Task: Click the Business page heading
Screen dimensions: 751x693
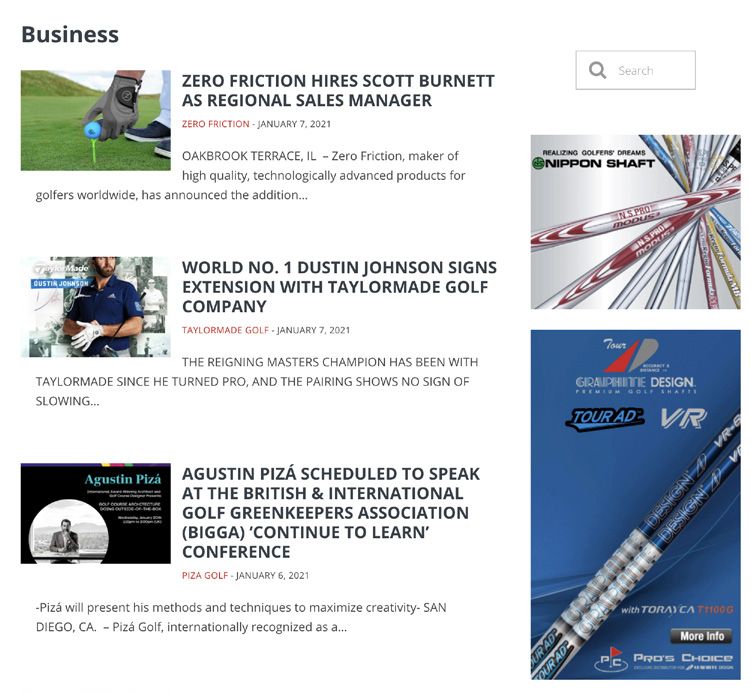Action: point(70,34)
